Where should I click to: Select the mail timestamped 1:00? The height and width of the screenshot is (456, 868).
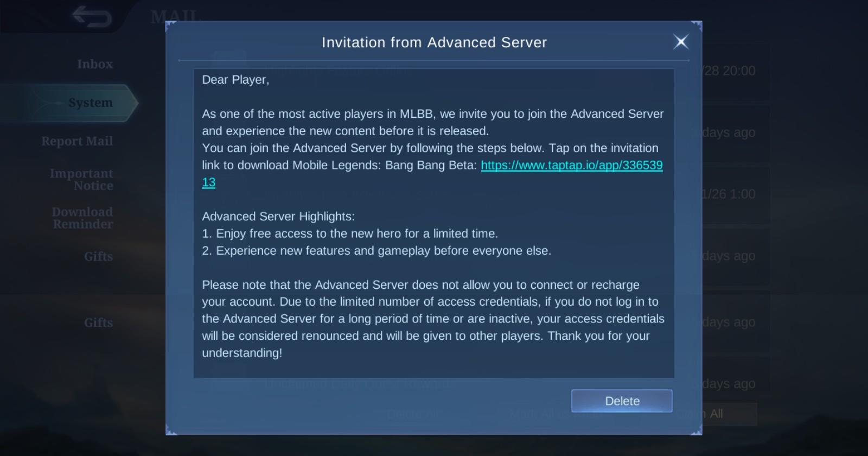[x=730, y=194]
